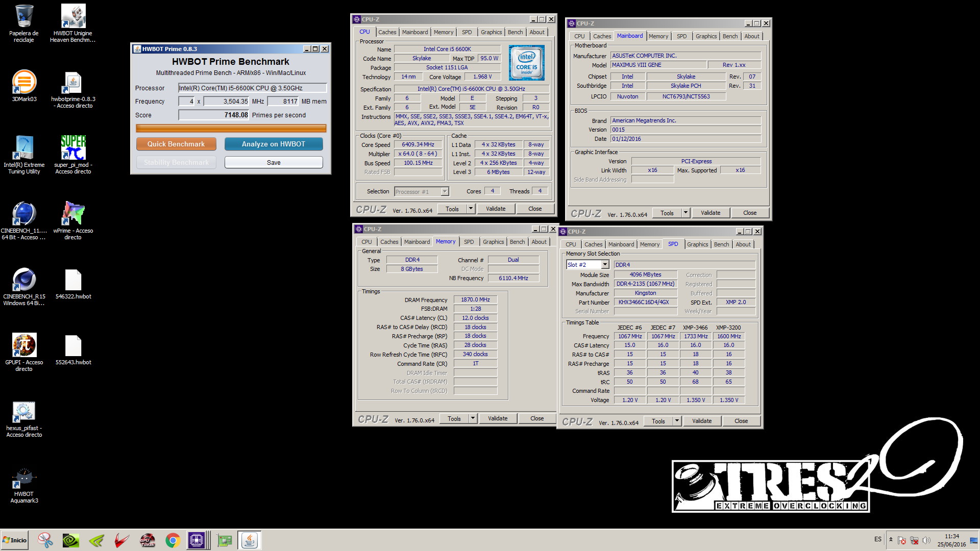Screen dimensions: 980x551
Task: Select the 546322.hwbot file icon
Action: point(73,284)
